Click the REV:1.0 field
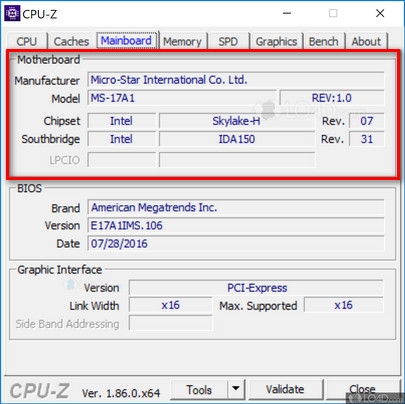Viewport: 405px width, 404px height. point(332,98)
